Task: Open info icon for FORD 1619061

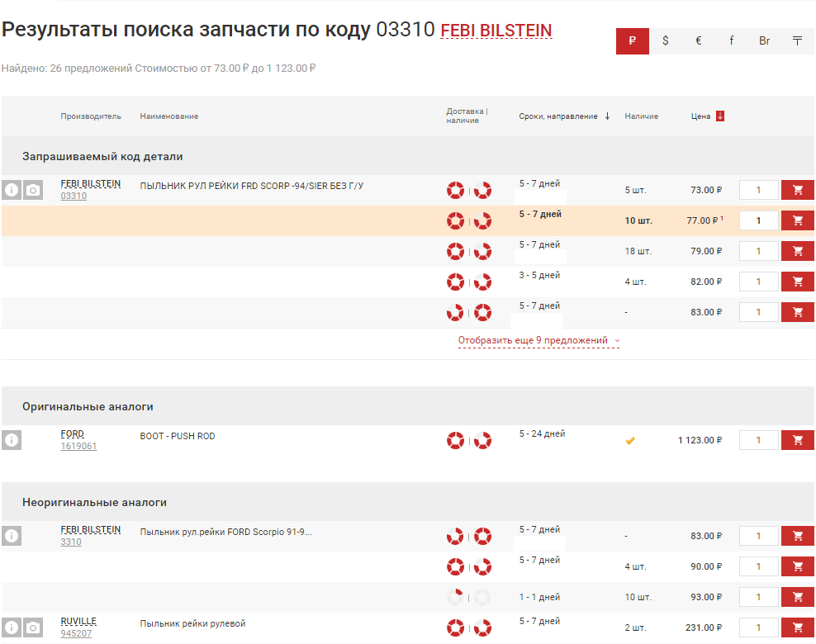Action: [x=12, y=440]
